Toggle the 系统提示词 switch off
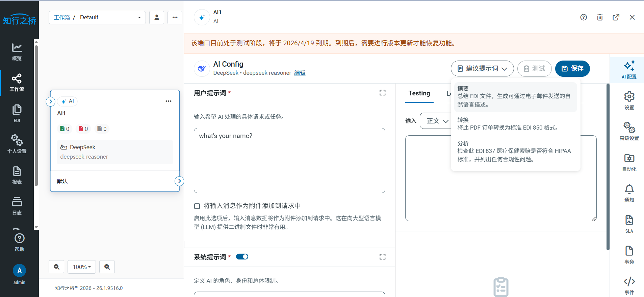Viewport: 644px width, 297px height. pos(242,257)
